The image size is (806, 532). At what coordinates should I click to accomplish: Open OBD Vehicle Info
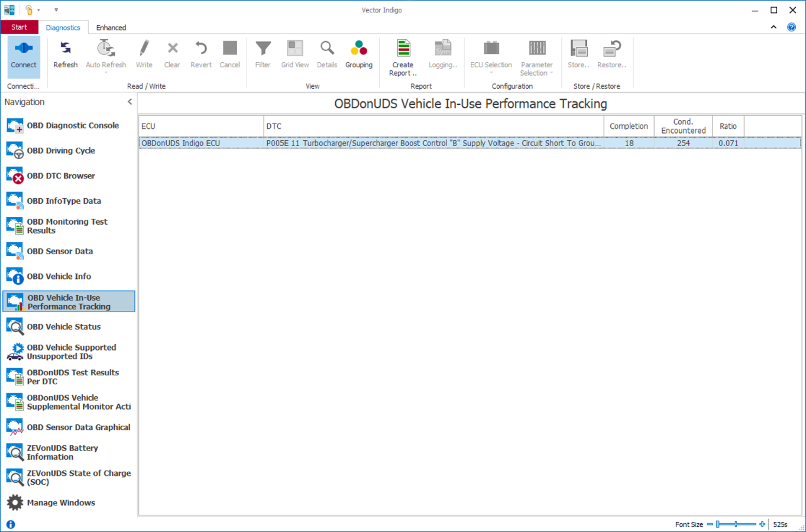coord(70,277)
